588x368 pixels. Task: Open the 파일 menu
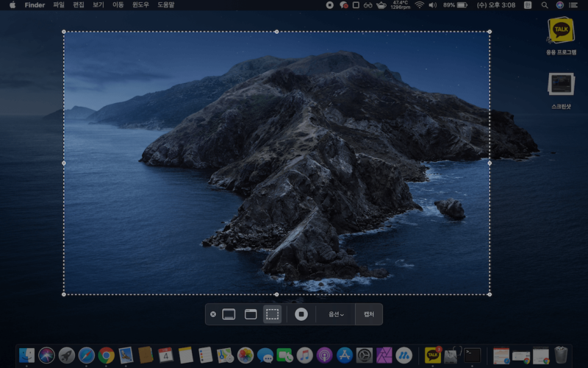point(59,5)
